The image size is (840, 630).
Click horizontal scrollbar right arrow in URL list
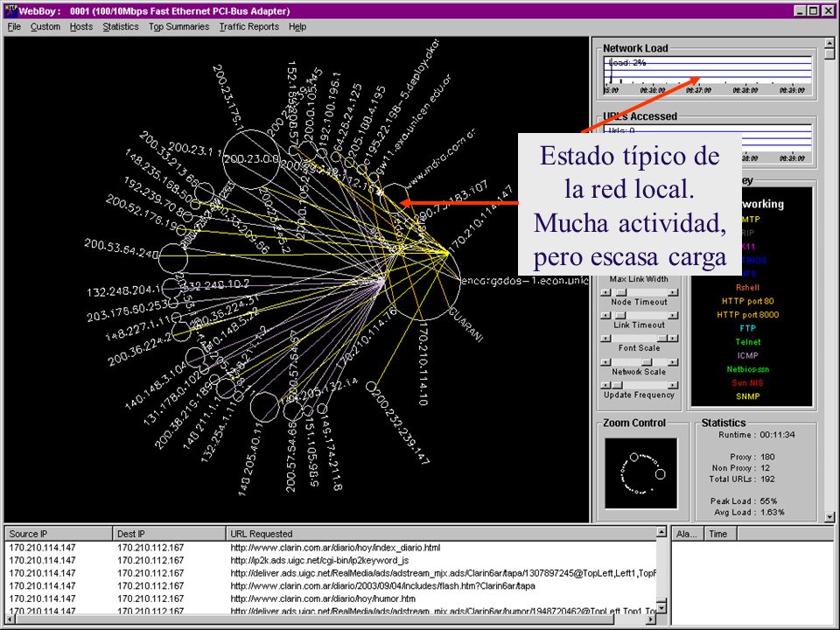pyautogui.click(x=651, y=619)
